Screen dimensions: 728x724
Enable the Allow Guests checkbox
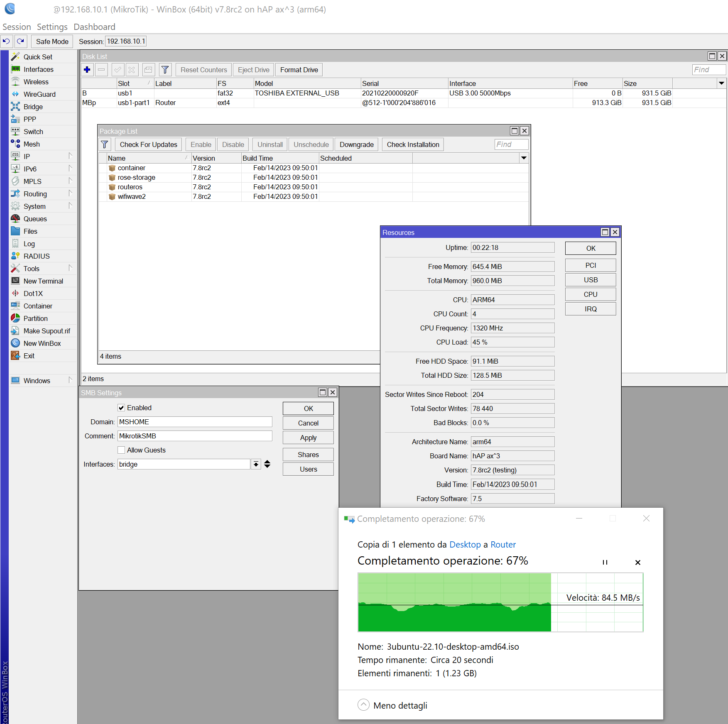(121, 450)
